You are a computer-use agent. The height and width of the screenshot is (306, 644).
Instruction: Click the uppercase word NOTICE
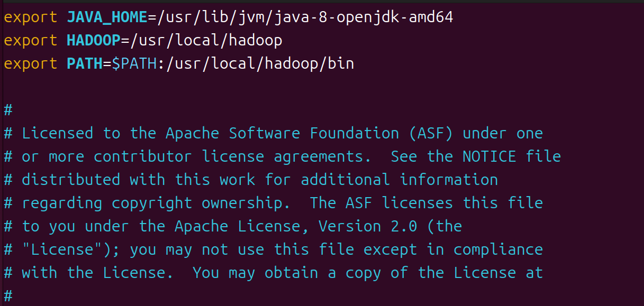point(489,156)
